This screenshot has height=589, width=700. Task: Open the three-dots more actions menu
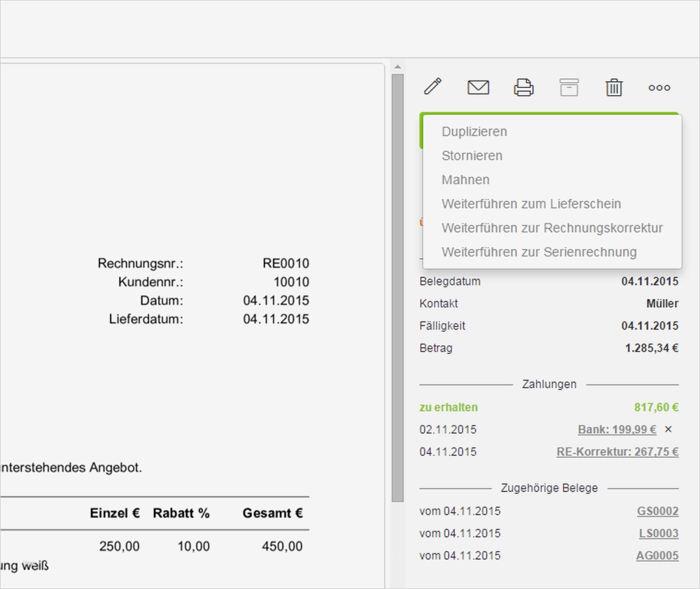[659, 87]
